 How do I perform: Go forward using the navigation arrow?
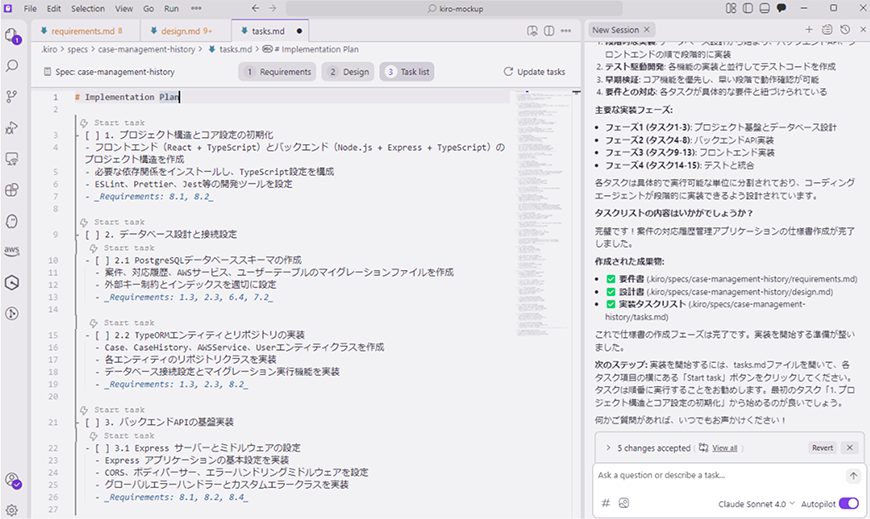(x=272, y=8)
